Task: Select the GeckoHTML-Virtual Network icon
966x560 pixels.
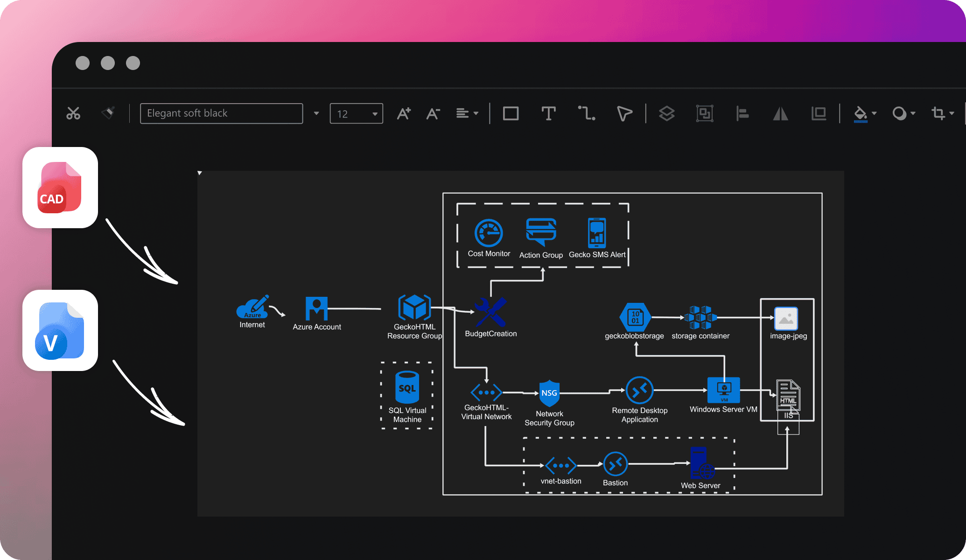Action: coord(486,392)
